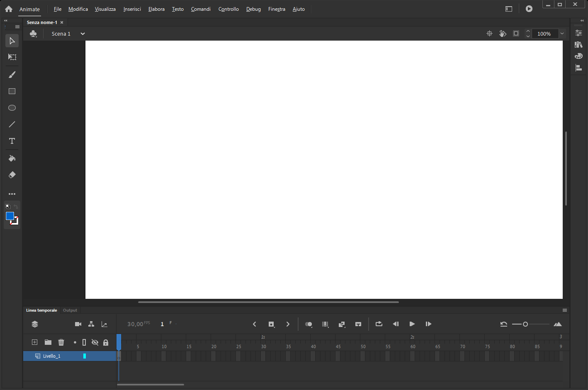Click the Test Movie play button at top
Image resolution: width=588 pixels, height=390 pixels.
point(529,9)
